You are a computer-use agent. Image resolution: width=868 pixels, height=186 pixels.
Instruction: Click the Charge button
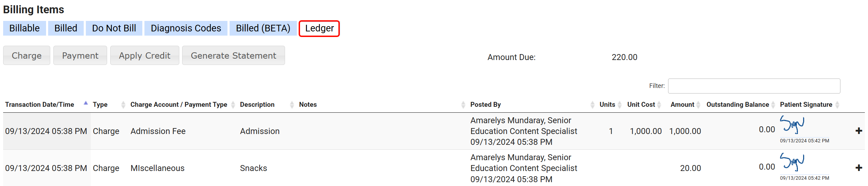click(27, 55)
